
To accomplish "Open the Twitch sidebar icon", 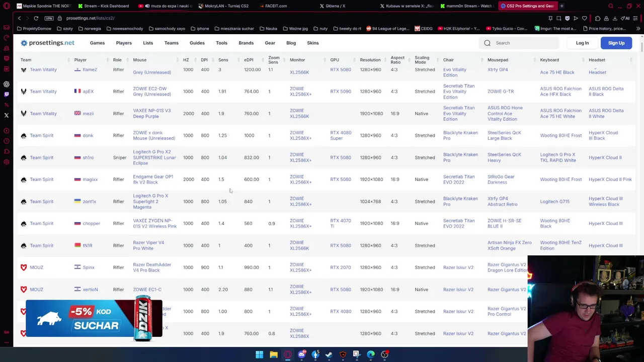I will pyautogui.click(x=7, y=94).
